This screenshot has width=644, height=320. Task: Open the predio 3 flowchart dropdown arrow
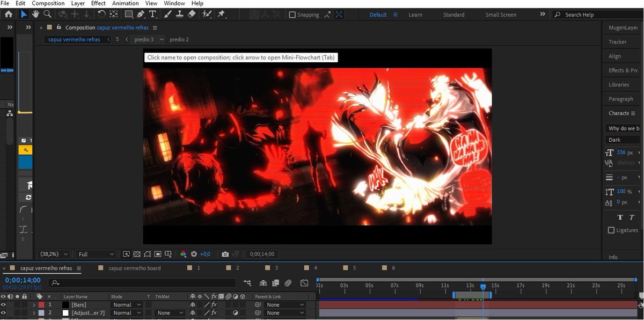(162, 39)
